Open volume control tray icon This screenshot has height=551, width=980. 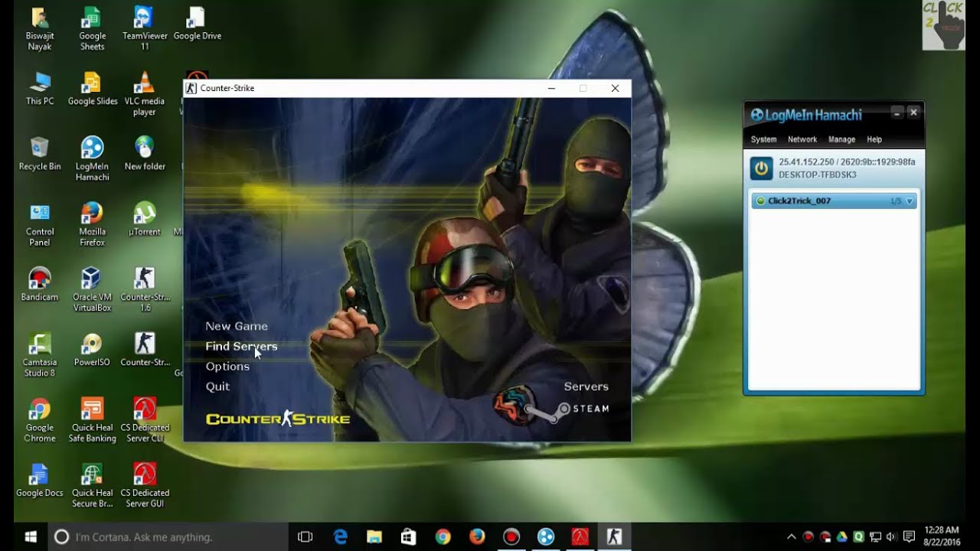tap(891, 537)
